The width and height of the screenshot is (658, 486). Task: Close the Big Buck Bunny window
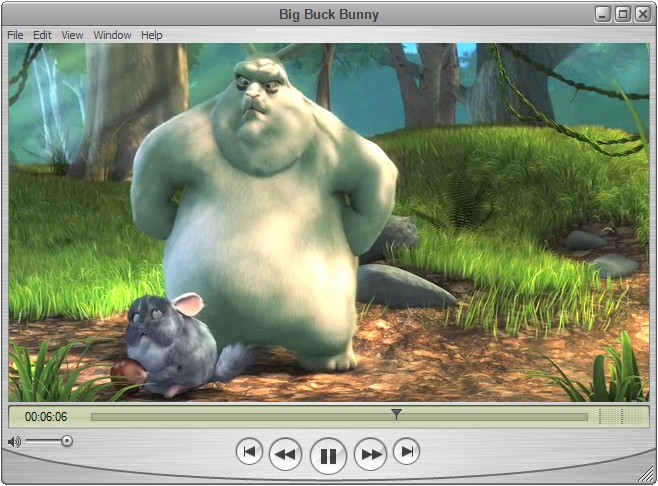643,15
